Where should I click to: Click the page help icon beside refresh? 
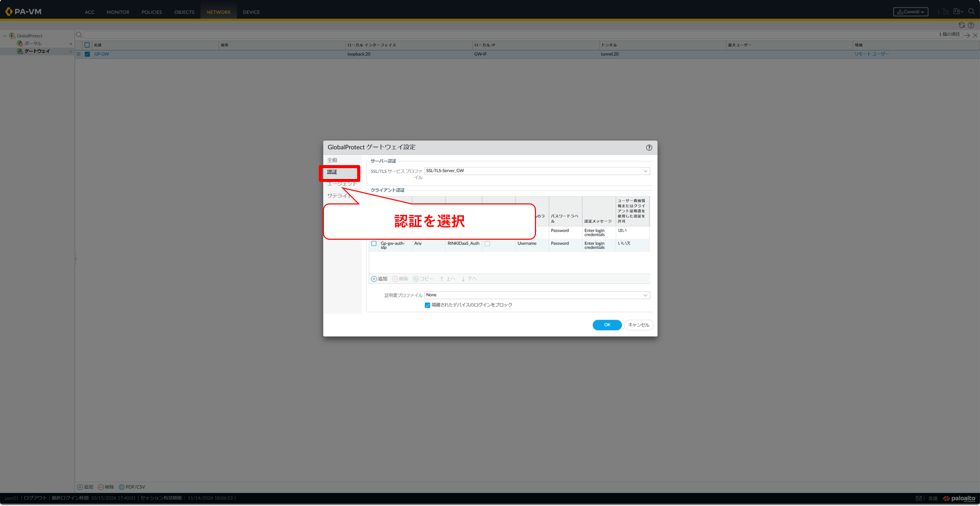[971, 25]
